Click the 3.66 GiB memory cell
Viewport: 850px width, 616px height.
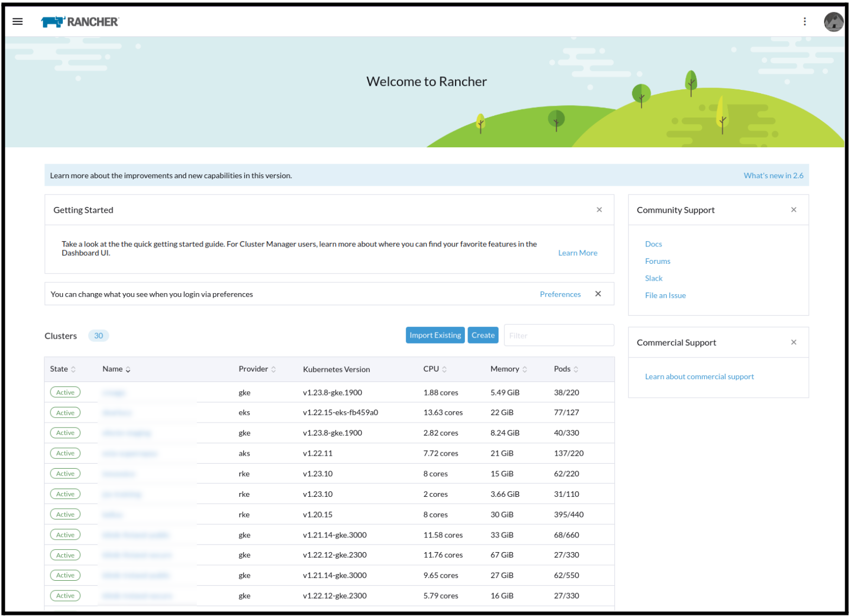505,494
